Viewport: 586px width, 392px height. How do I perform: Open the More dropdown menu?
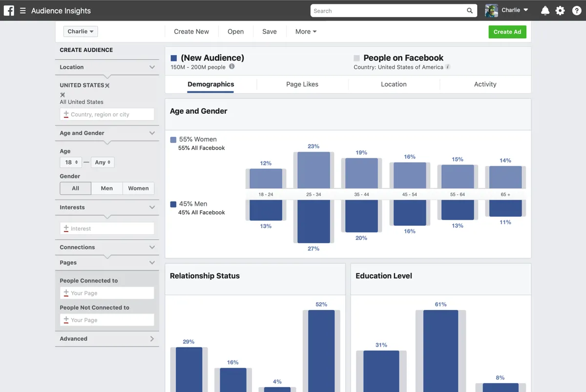[306, 32]
